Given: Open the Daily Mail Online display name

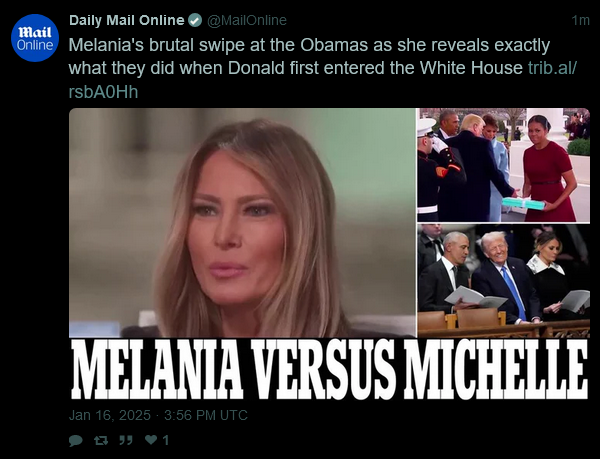Looking at the screenshot, I should coord(127,20).
